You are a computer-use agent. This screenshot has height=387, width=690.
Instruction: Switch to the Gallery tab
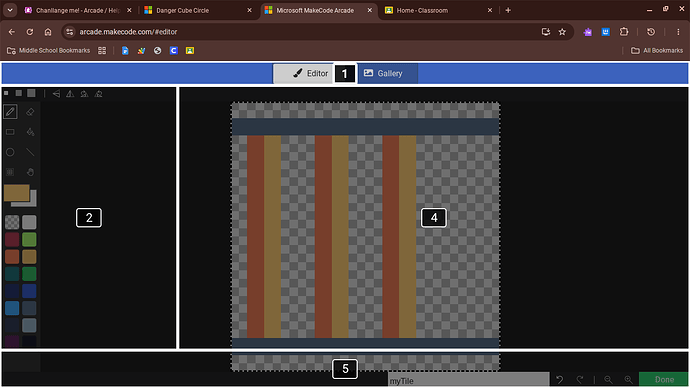[x=388, y=74]
